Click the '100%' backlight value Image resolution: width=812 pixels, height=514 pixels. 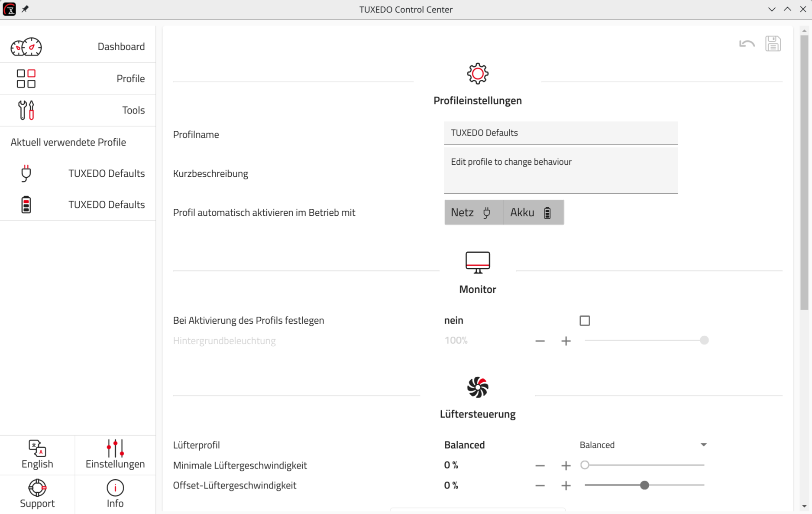point(456,340)
